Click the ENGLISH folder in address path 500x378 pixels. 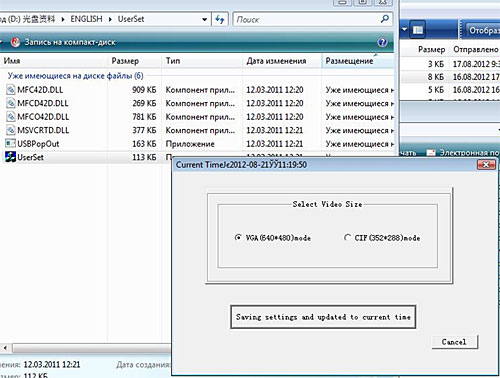(86, 19)
